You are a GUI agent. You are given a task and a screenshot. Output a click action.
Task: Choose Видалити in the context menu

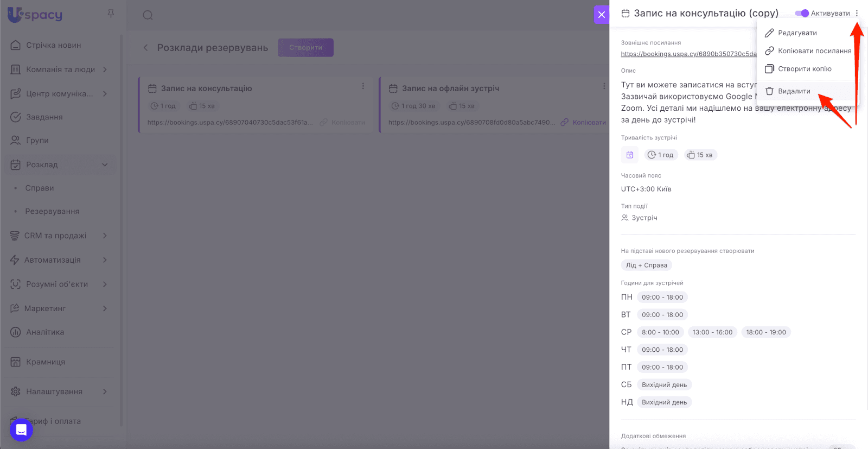(x=794, y=91)
